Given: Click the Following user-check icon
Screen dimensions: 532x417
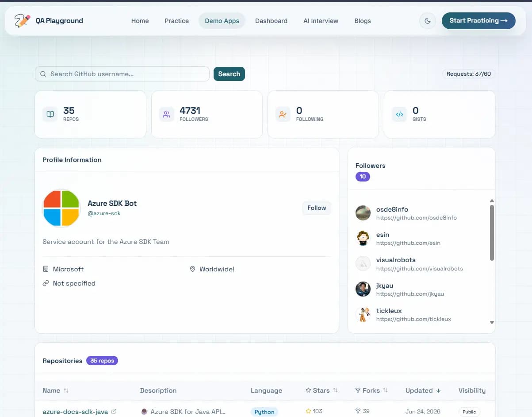Looking at the screenshot, I should pyautogui.click(x=283, y=114).
